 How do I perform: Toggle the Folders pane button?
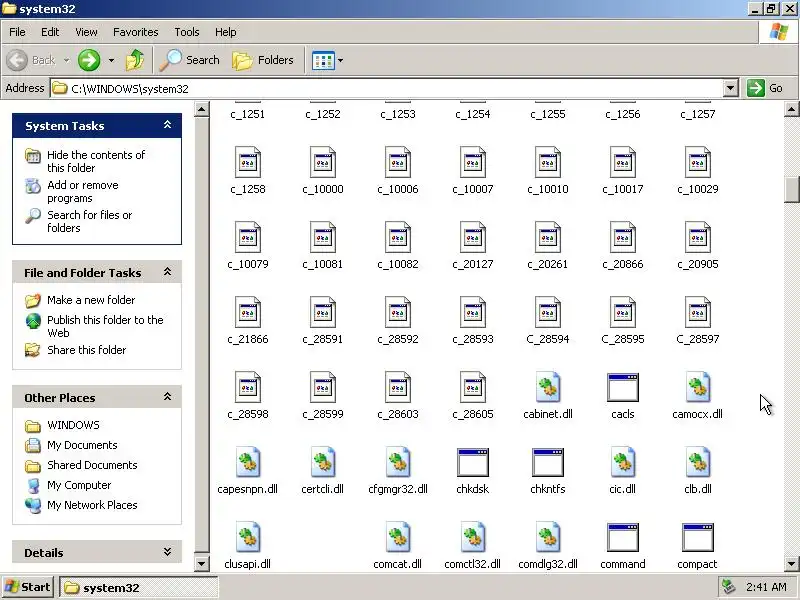click(263, 60)
